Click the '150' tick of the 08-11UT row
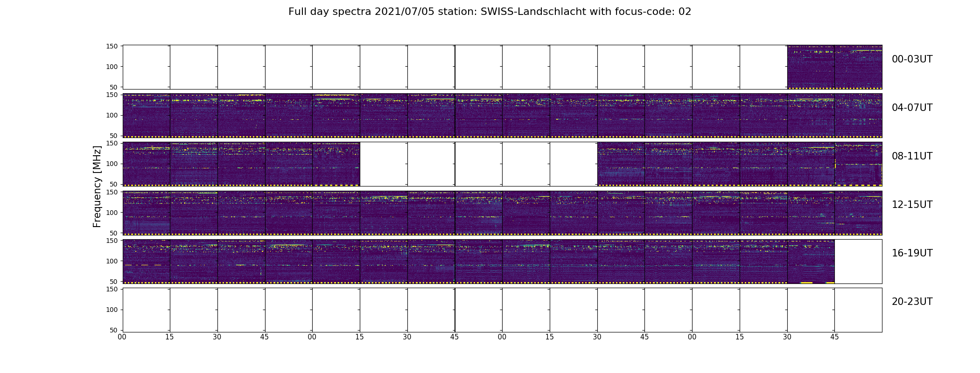Screen dimensions: 980x373 pos(112,143)
